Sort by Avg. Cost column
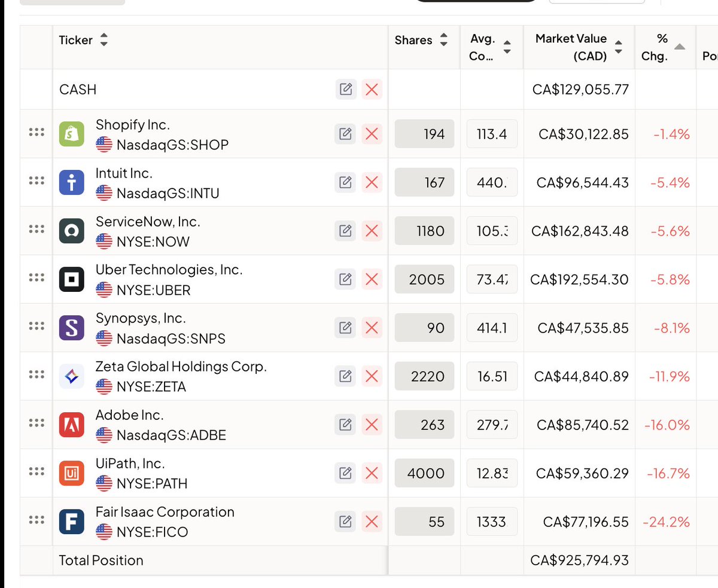This screenshot has width=718, height=588. tap(507, 47)
